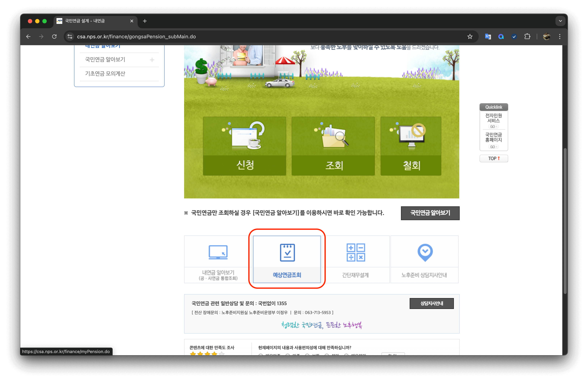Select the 예상연금조회 checklist icon

pyautogui.click(x=287, y=253)
